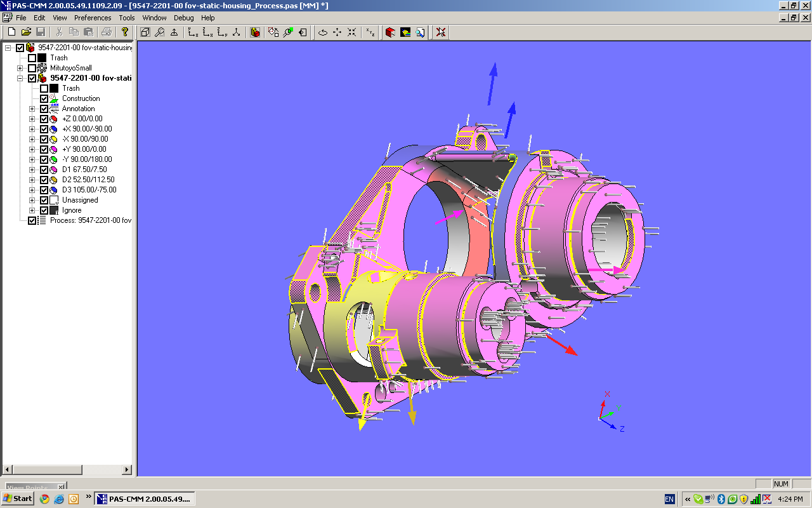Click the green -Y color ball icon
The width and height of the screenshot is (812, 508).
click(54, 159)
